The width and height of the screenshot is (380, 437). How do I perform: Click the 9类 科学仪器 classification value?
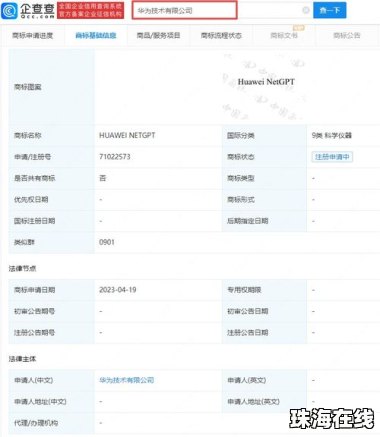332,135
